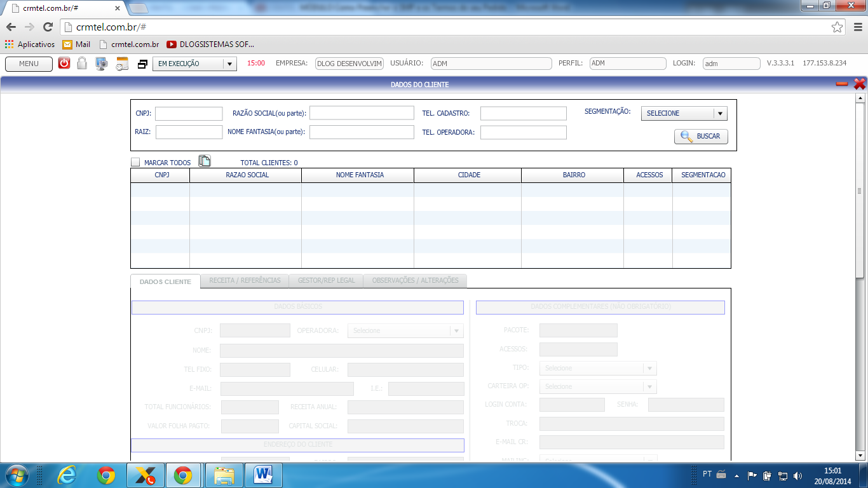Click the page scrollbar down arrow

click(860, 456)
